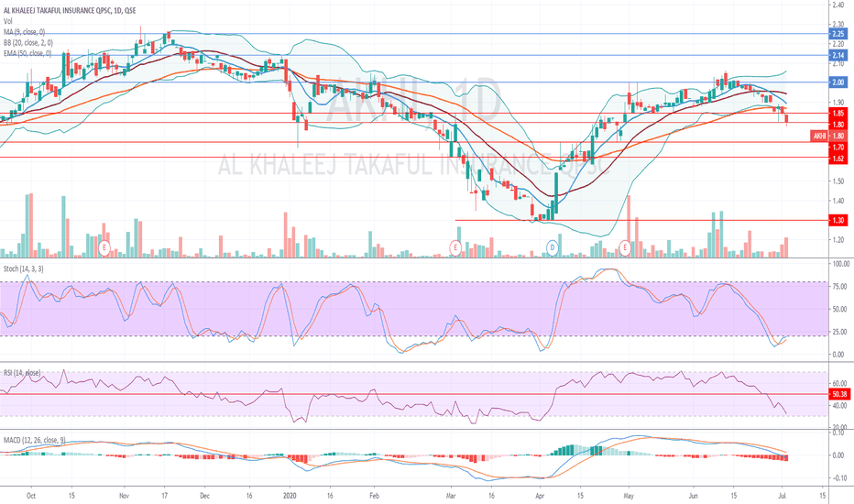Open the dividend marker D near April
Viewport: 854px width, 504px height.
click(553, 248)
